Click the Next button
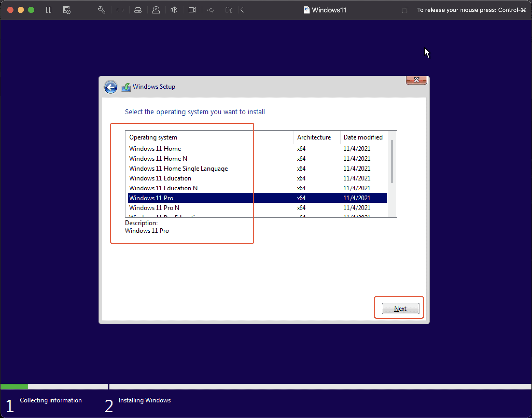 click(x=400, y=308)
